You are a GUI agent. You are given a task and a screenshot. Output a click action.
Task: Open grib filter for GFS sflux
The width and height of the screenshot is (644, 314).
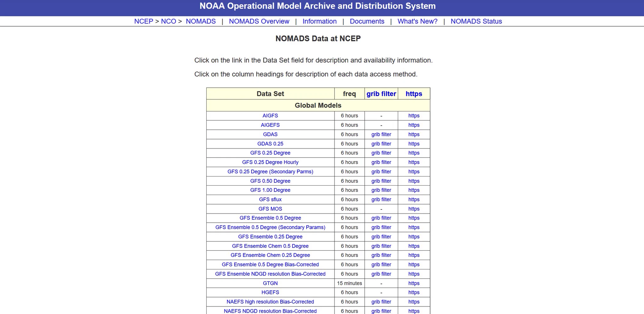pos(381,199)
